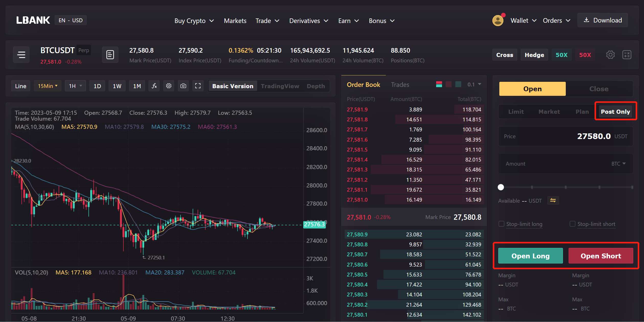Show asks-only red order book icon

(448, 84)
